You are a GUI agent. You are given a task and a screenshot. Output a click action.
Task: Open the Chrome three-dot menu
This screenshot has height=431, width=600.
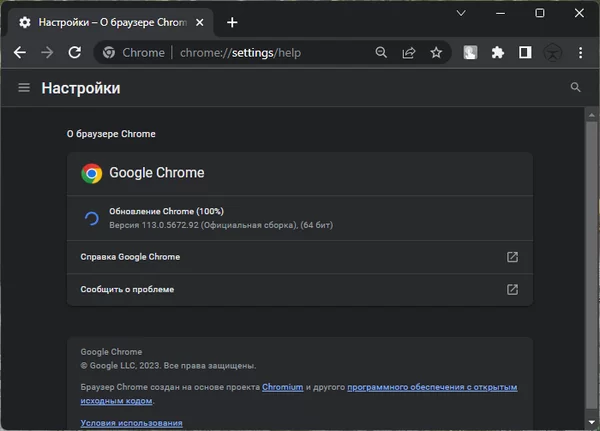580,53
